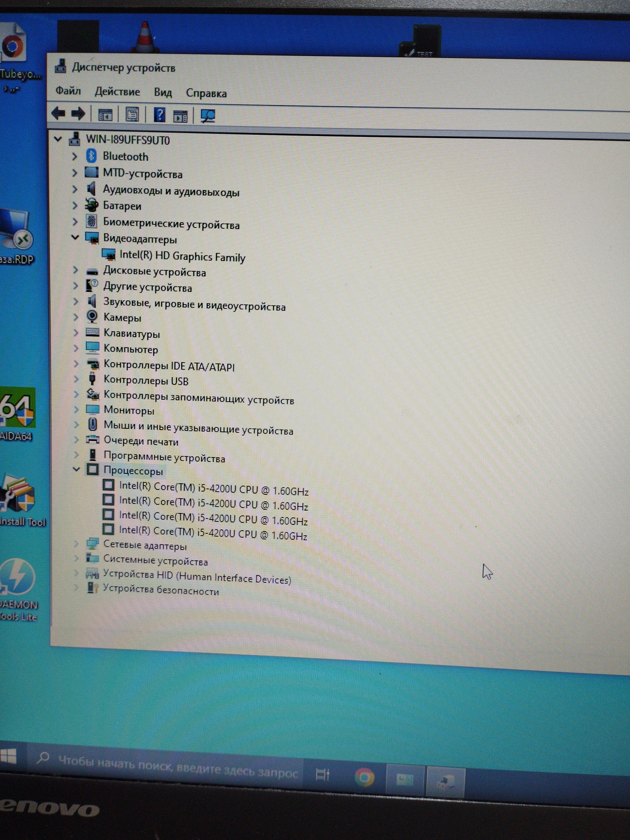Select Устройства HID (Human Interface Devices) row
Viewport: 630px width, 840px height.
point(197,577)
